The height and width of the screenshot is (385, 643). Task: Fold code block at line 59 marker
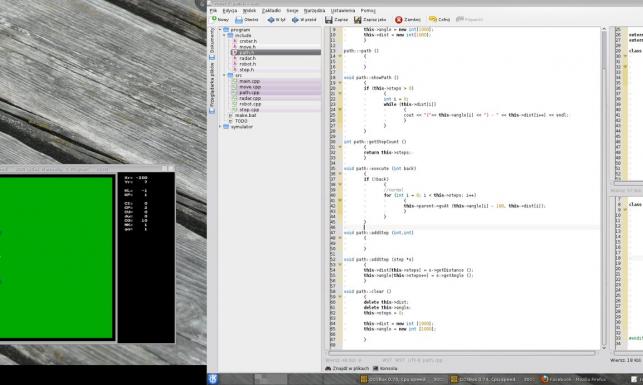click(x=340, y=296)
